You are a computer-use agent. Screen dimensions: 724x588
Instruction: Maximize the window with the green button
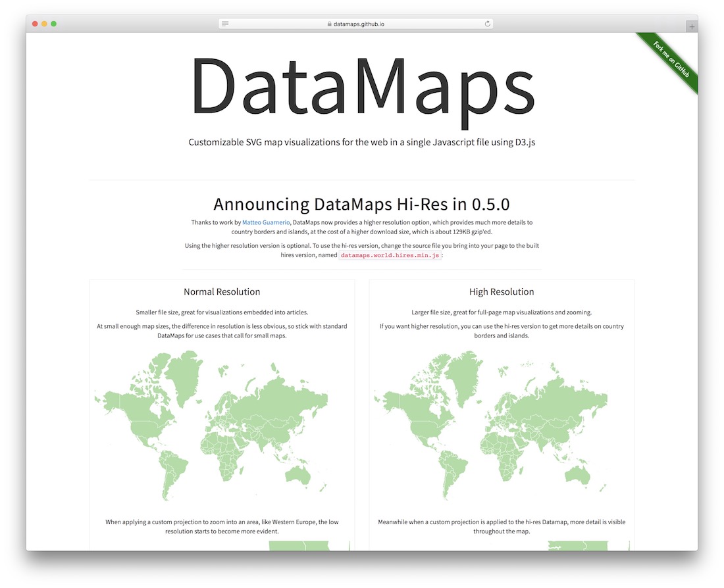pos(53,24)
